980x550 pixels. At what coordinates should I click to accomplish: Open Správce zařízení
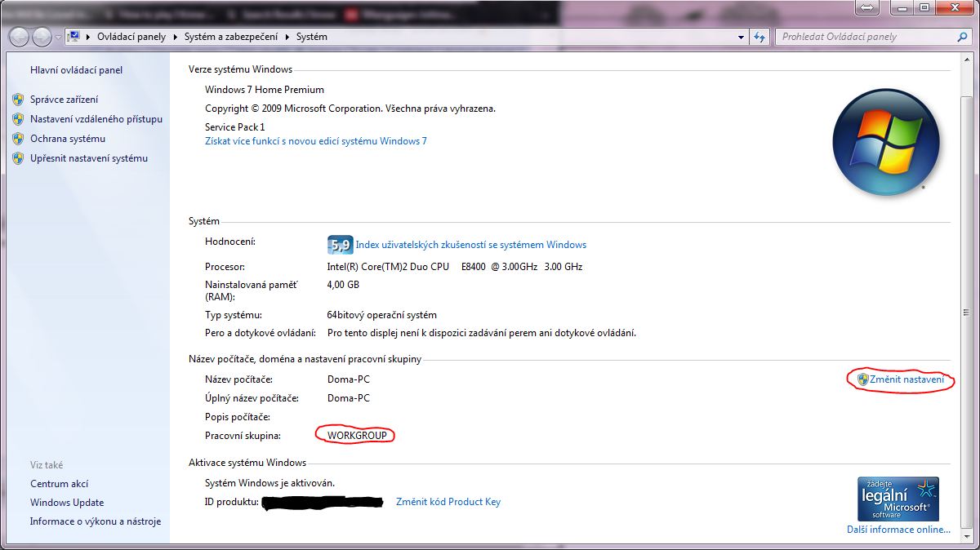pos(64,100)
